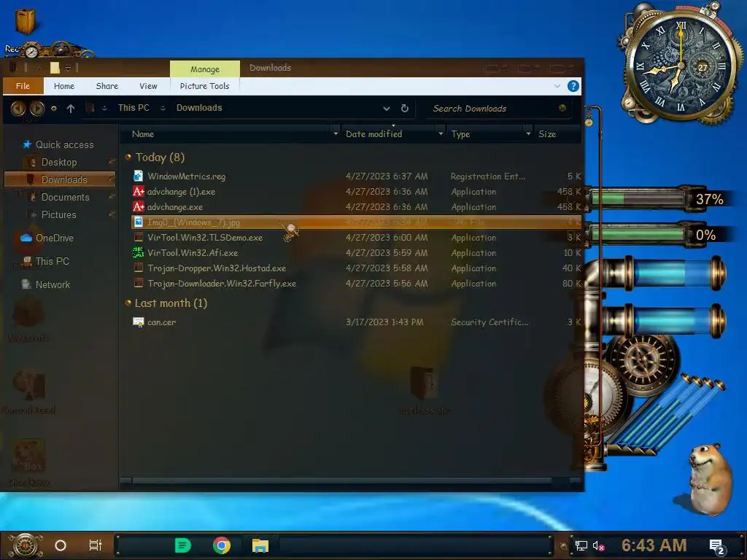
Task: Refresh the Downloads folder view
Action: [404, 108]
